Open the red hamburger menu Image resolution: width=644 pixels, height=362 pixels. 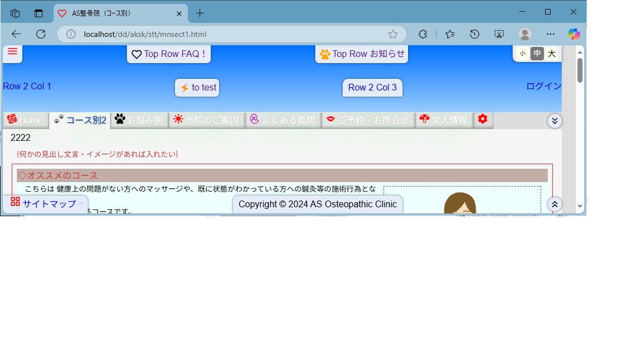[12, 53]
